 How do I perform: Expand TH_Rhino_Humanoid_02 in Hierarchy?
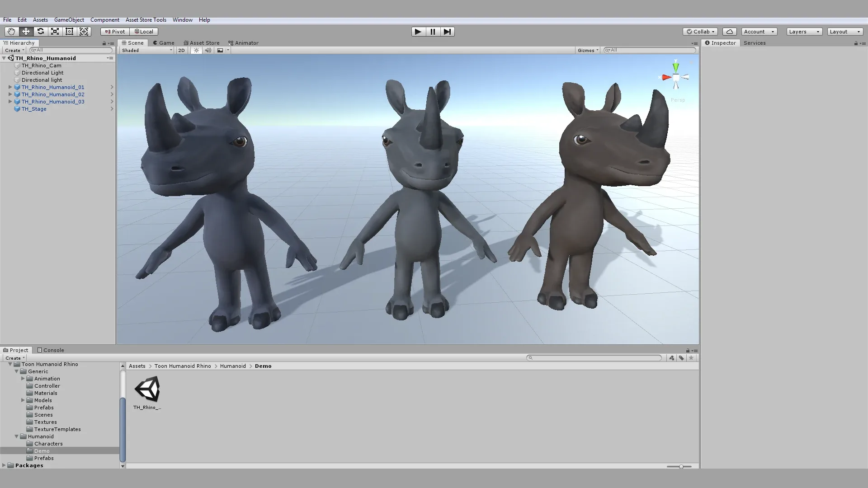(x=10, y=94)
